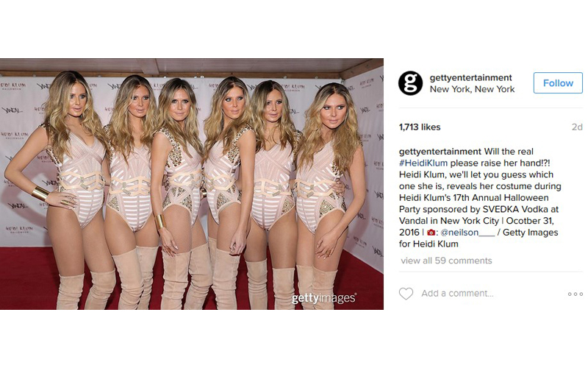Image resolution: width=588 pixels, height=368 pixels.
Task: Open the three-dots more options menu
Action: point(575,294)
